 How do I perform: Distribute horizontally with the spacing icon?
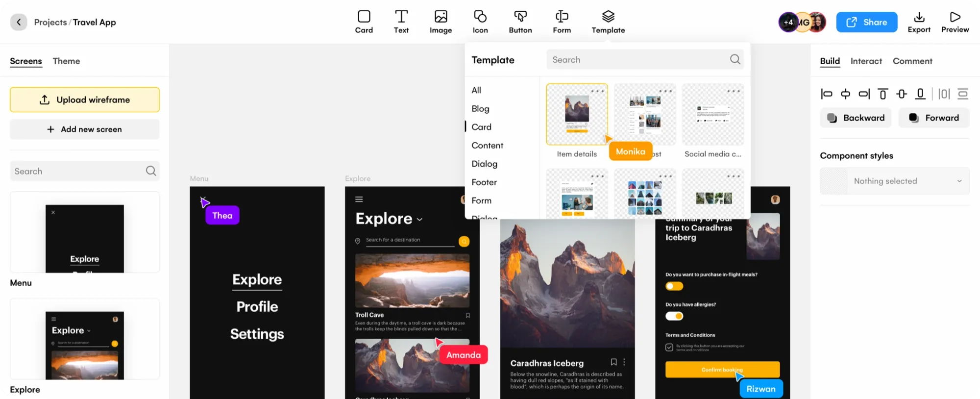944,94
